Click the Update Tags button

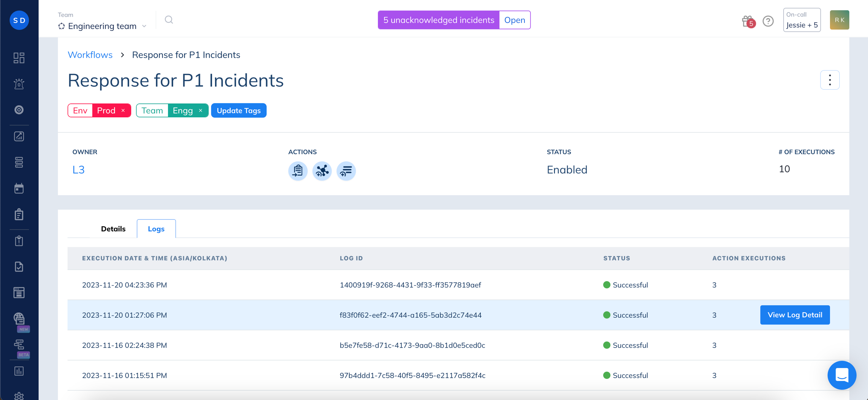coord(238,110)
